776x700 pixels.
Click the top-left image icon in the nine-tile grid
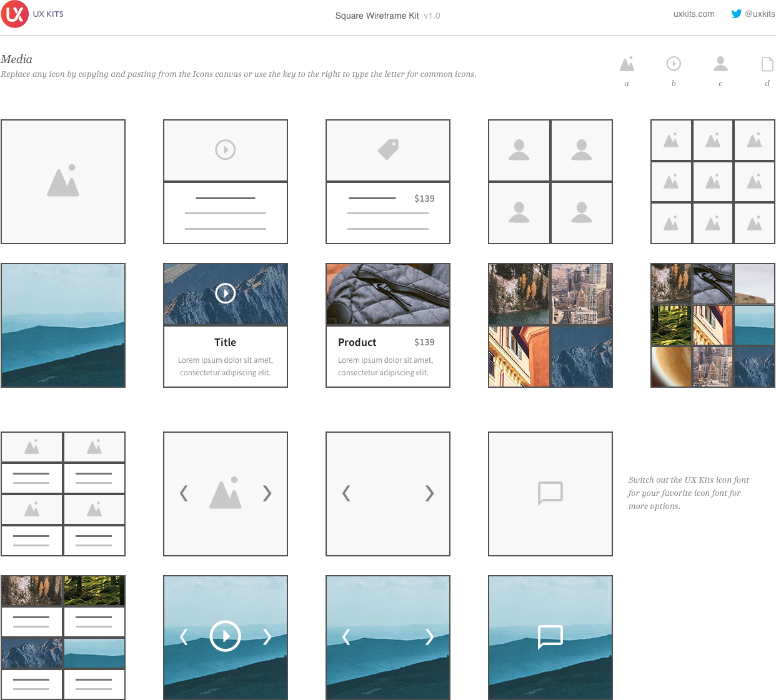point(671,140)
